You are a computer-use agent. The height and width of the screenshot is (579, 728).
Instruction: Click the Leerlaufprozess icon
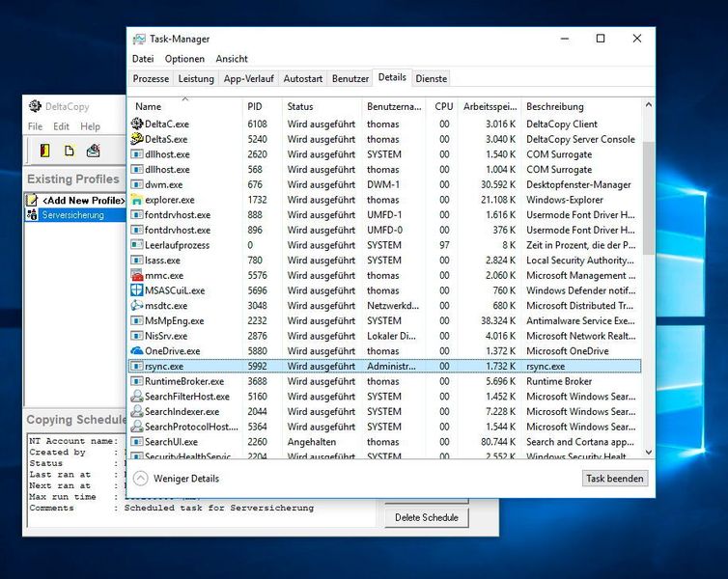[137, 245]
